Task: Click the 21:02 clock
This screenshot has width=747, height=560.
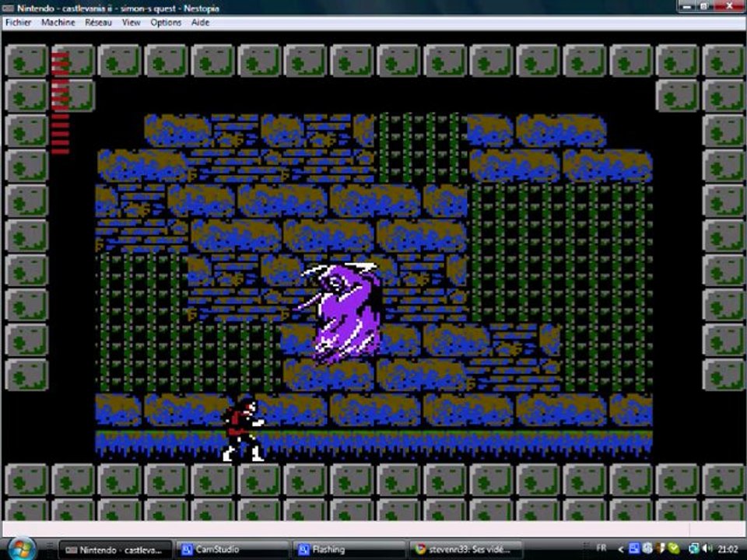Action: coord(728,549)
